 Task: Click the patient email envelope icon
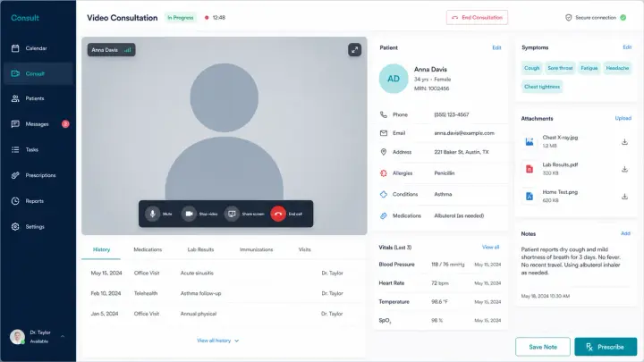pyautogui.click(x=383, y=133)
